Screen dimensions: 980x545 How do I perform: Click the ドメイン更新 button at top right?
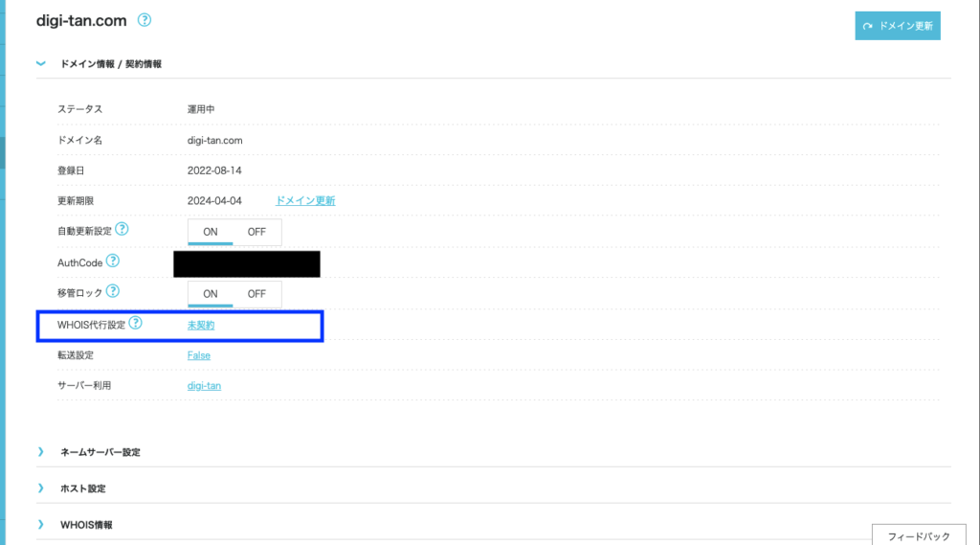898,26
